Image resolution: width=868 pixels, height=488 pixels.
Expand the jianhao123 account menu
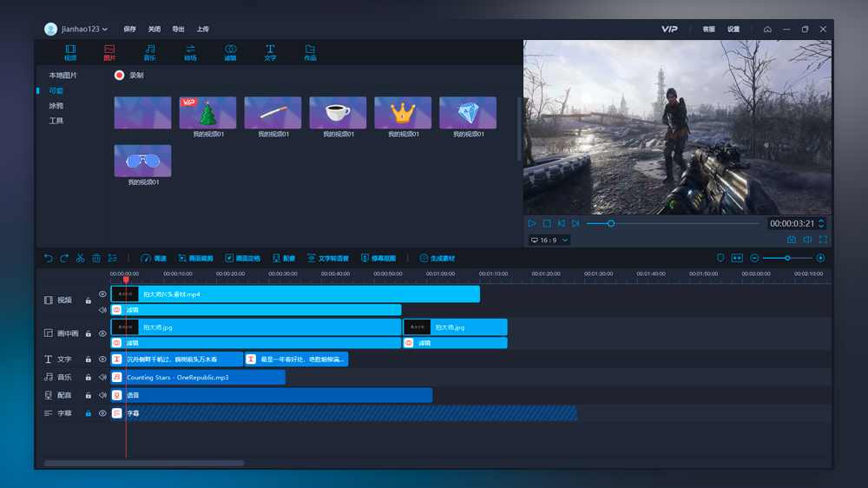pyautogui.click(x=76, y=29)
